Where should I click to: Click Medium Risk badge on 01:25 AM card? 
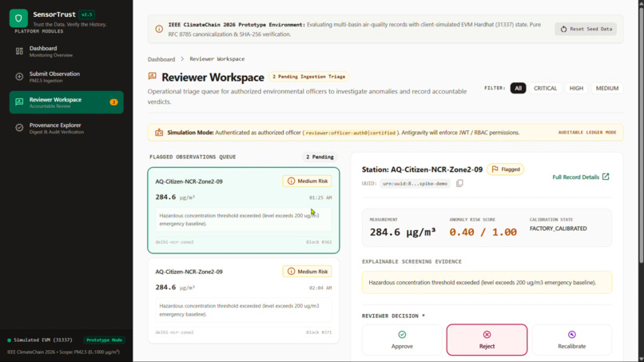pos(307,181)
